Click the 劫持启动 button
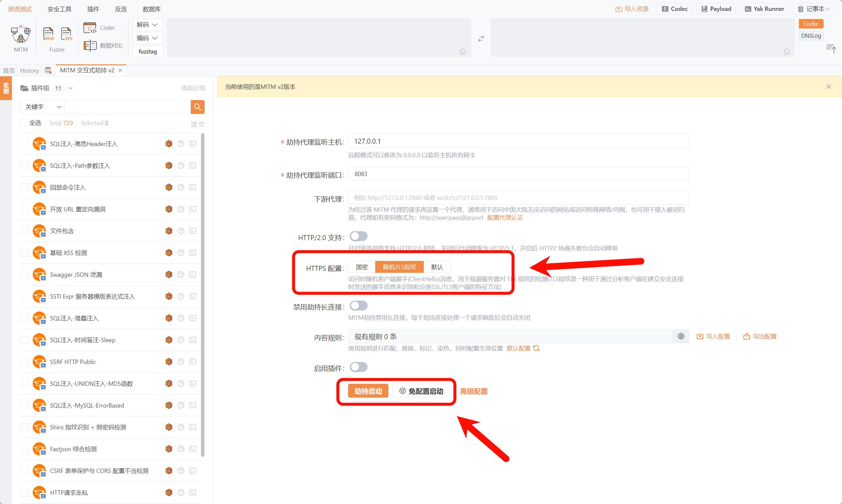842x504 pixels. (x=368, y=391)
